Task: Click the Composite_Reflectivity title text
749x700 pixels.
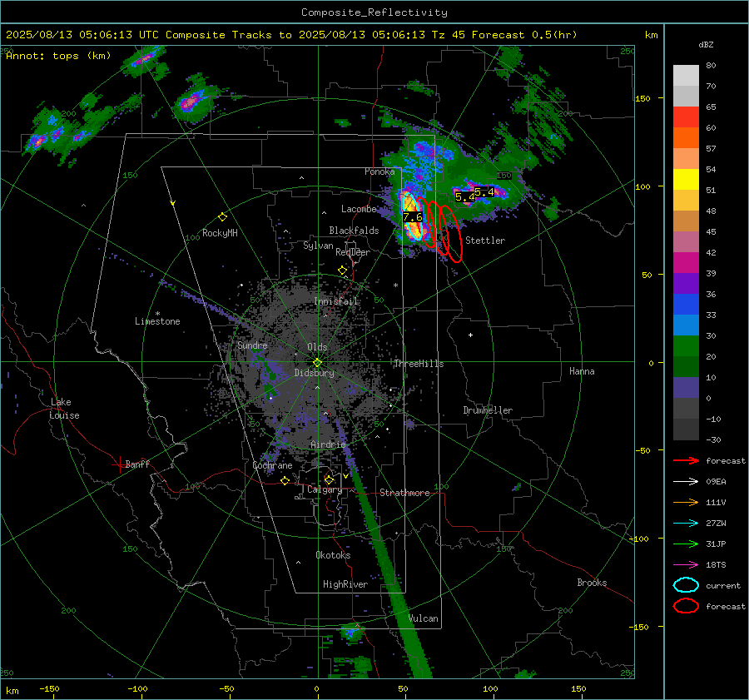Action: point(374,12)
